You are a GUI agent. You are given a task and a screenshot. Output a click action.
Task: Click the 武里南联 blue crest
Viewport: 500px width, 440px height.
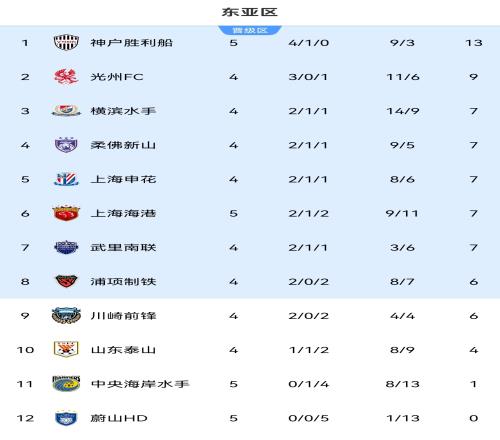click(66, 247)
